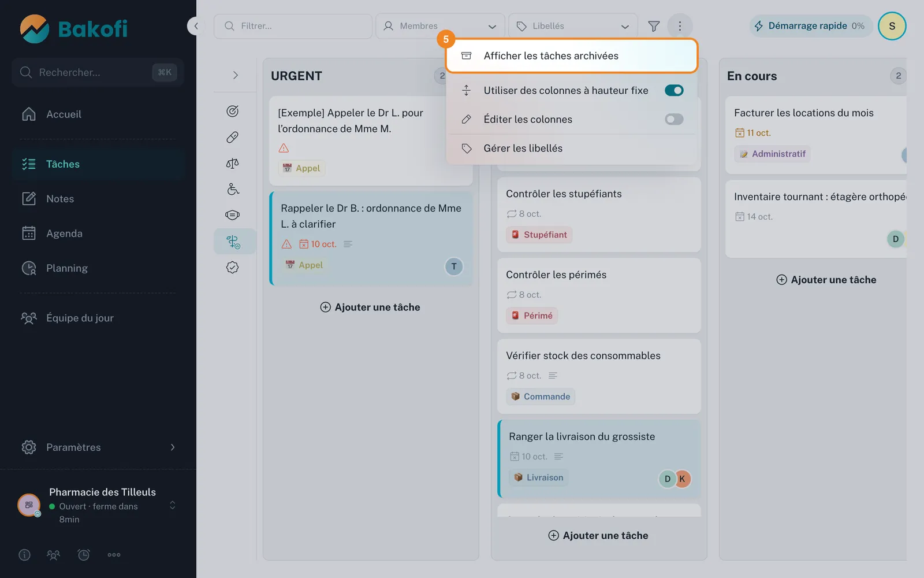Open the three-dot options menu
The width and height of the screenshot is (924, 578).
(x=680, y=26)
